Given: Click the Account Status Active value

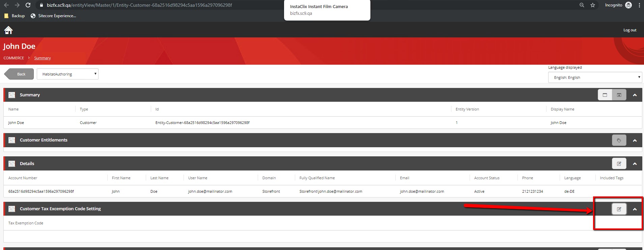Looking at the screenshot, I should pyautogui.click(x=479, y=191).
